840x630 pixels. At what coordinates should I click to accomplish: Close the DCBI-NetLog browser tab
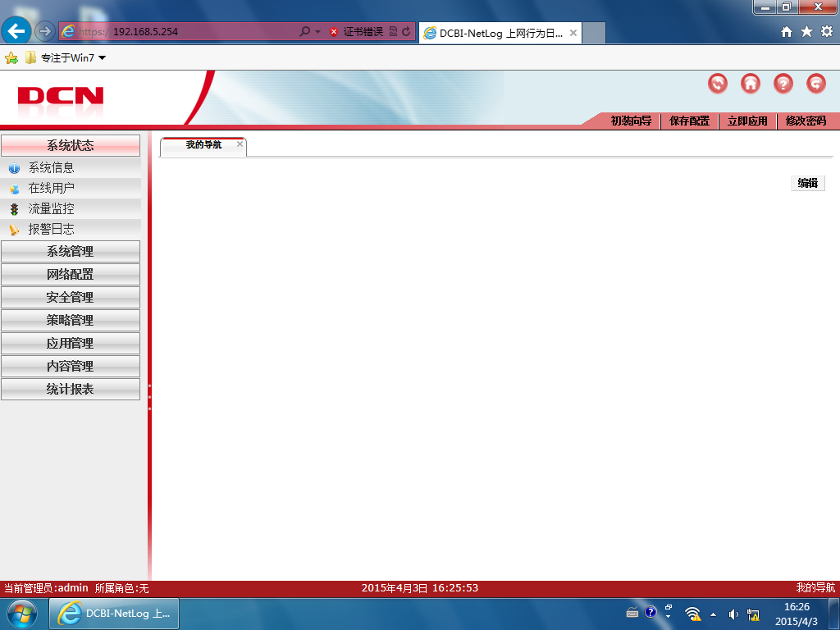coord(573,33)
